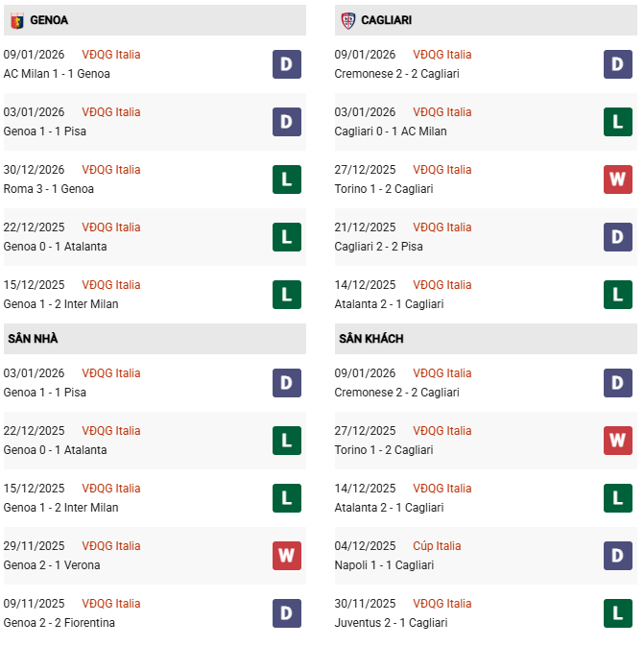Click loss badge for Cagliari 0 - 1 AC Milan
The width and height of the screenshot is (644, 646).
coord(618,122)
